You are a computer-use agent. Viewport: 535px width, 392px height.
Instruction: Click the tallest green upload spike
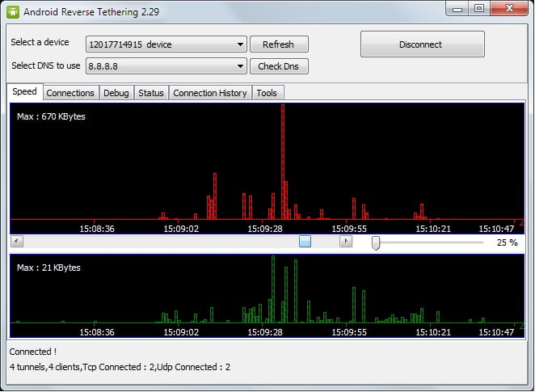[x=273, y=289]
